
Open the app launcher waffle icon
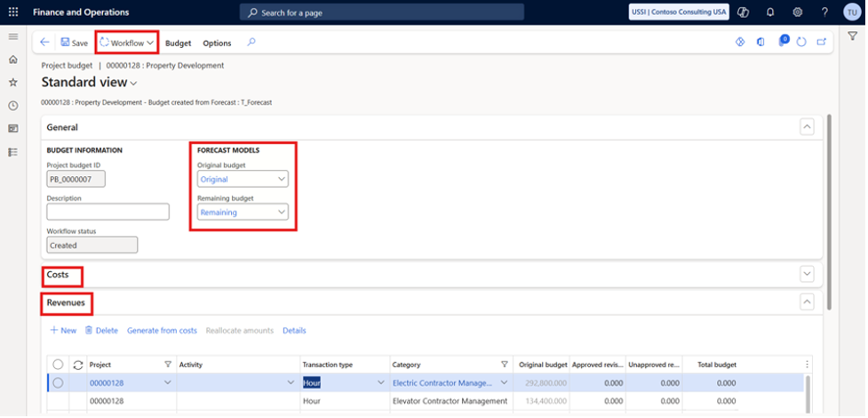13,12
